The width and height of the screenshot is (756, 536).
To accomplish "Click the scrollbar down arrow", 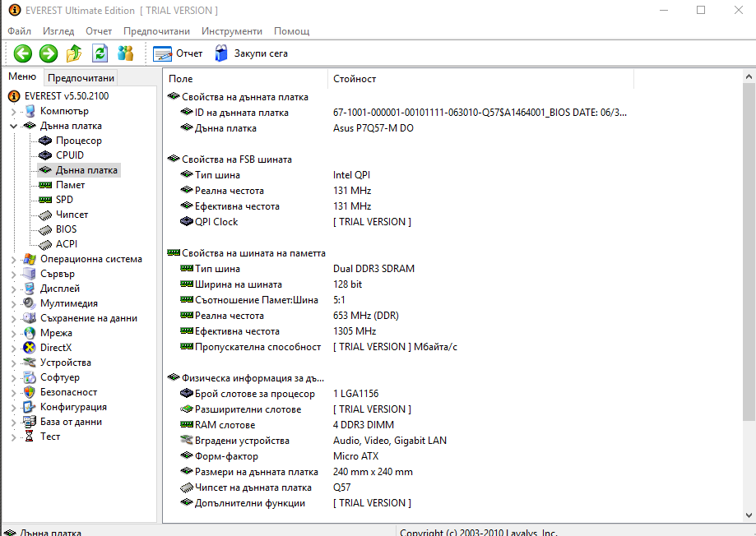I will tap(749, 515).
